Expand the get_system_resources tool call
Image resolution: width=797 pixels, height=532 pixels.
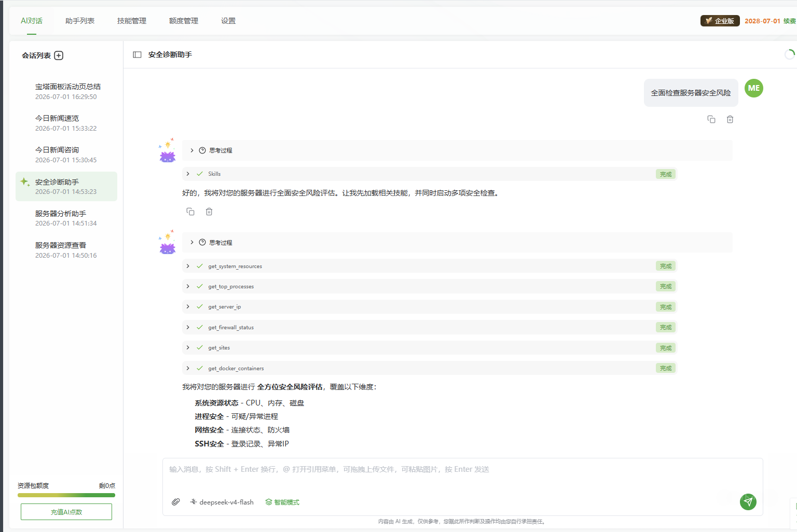tap(429, 266)
